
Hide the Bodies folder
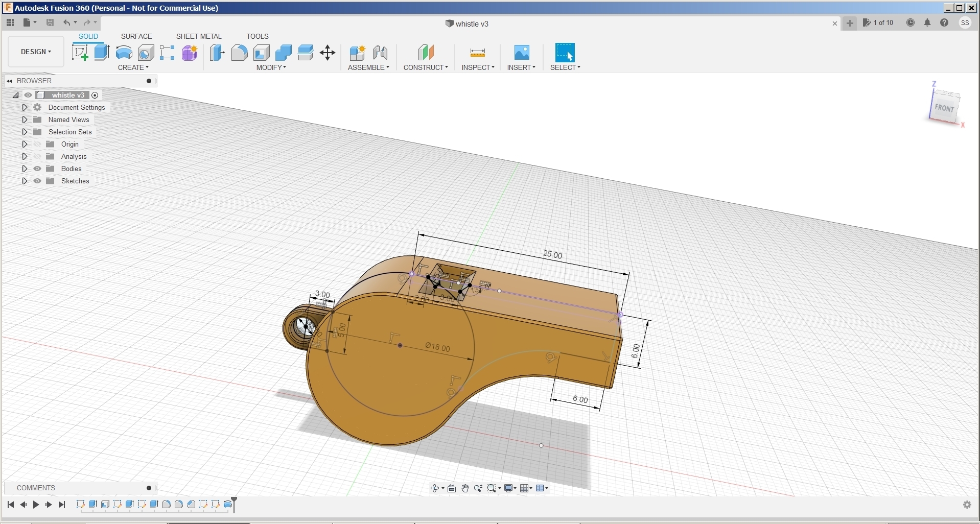click(x=37, y=169)
